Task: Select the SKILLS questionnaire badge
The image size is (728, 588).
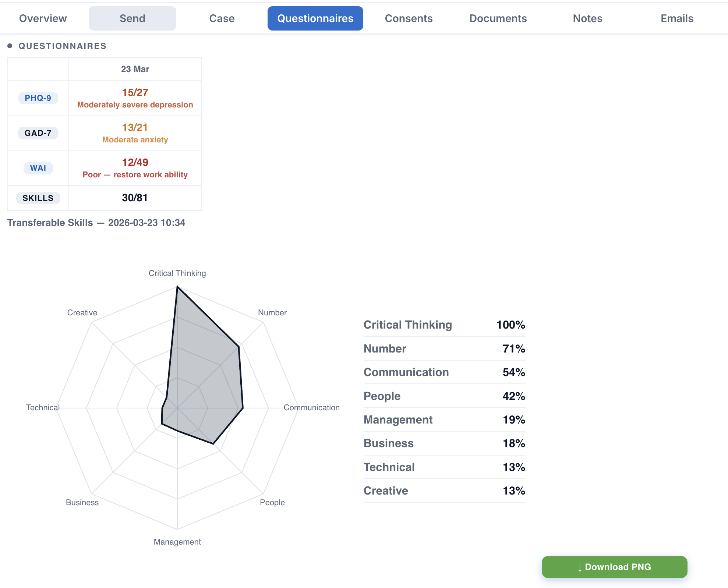Action: pos(38,198)
